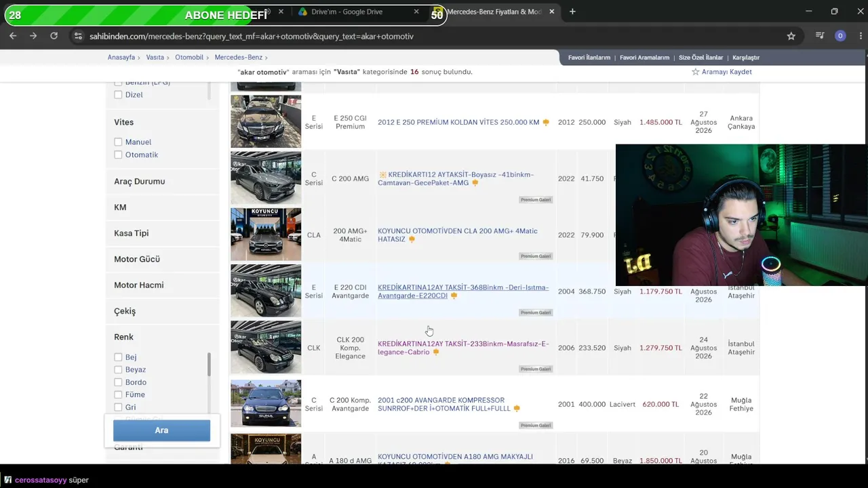
Task: Click the blue Ara search button
Action: 161,430
